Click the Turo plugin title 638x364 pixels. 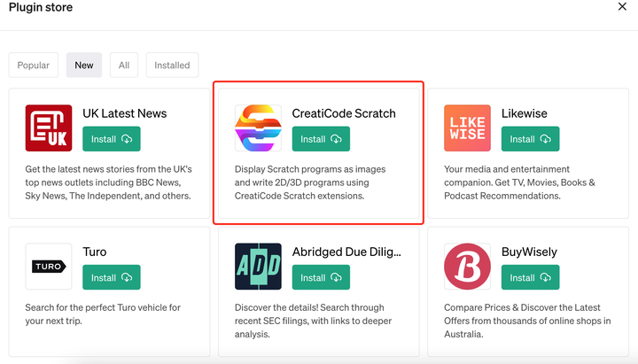click(96, 252)
